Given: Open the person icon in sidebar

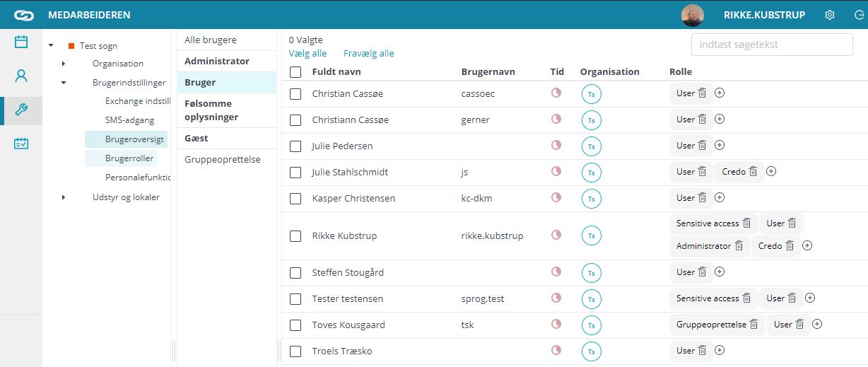Looking at the screenshot, I should tap(21, 76).
